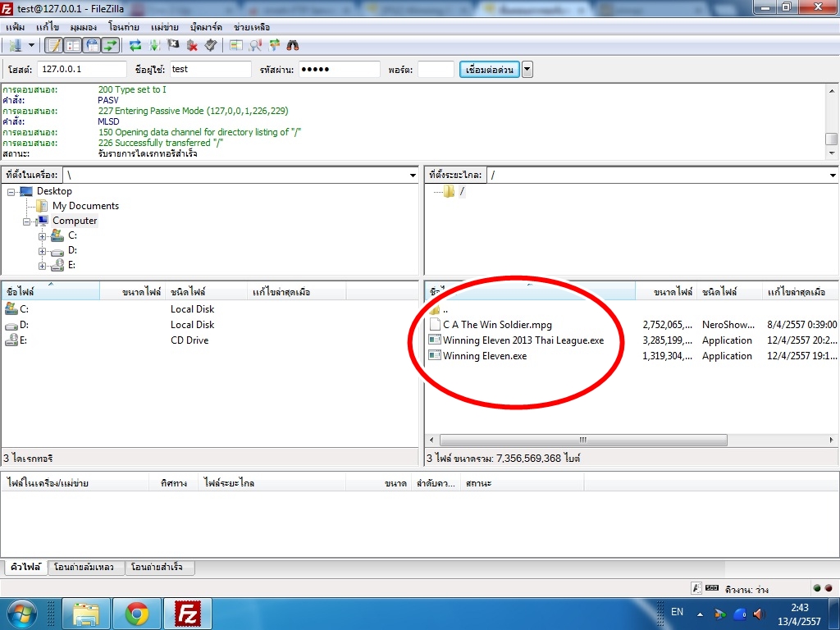Open the Windows Start button
The height and width of the screenshot is (630, 840).
(21, 614)
